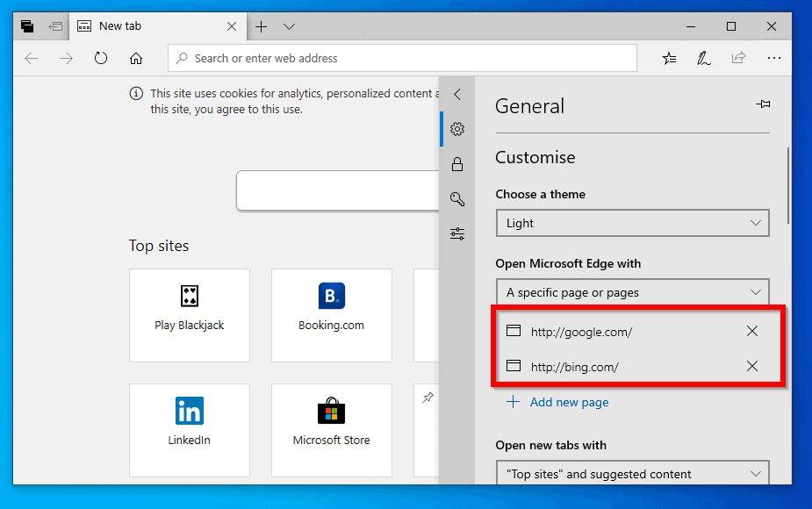Refresh the page with reload icon
This screenshot has height=509, width=812.
coord(101,58)
